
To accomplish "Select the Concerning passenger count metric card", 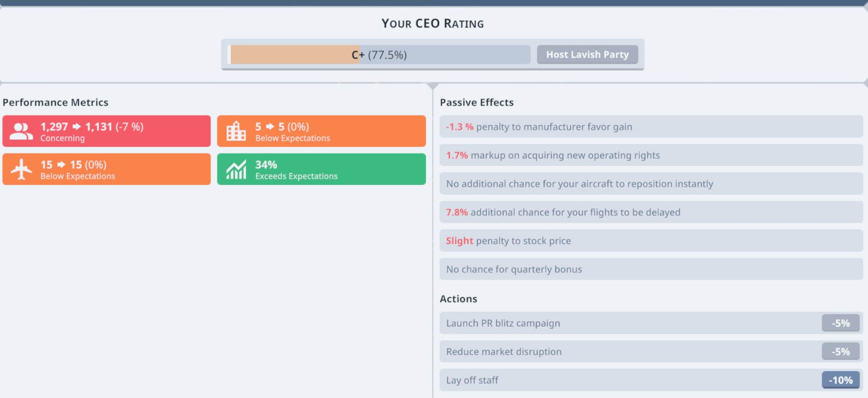I will [106, 131].
